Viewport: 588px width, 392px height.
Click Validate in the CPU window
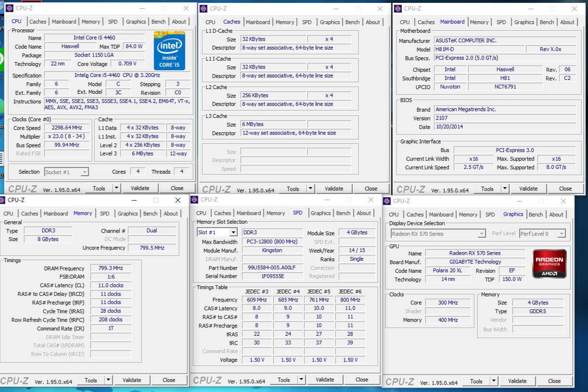pyautogui.click(x=140, y=188)
